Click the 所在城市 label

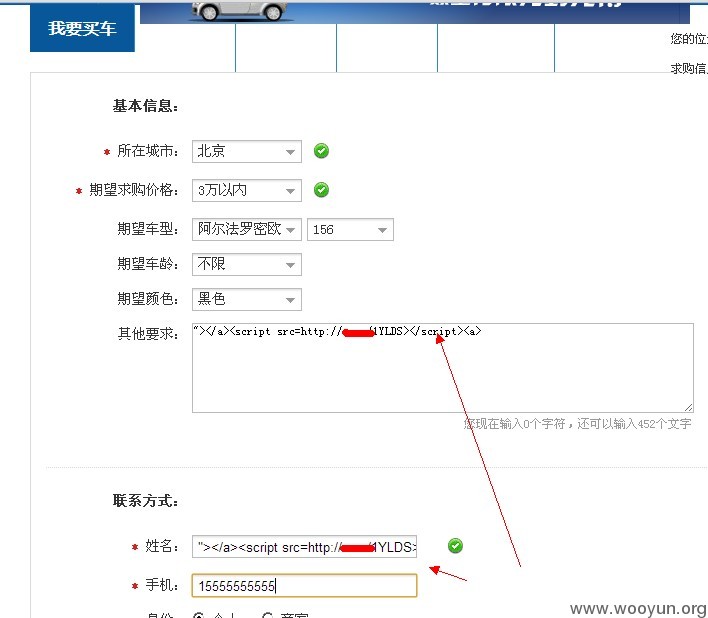tap(148, 151)
